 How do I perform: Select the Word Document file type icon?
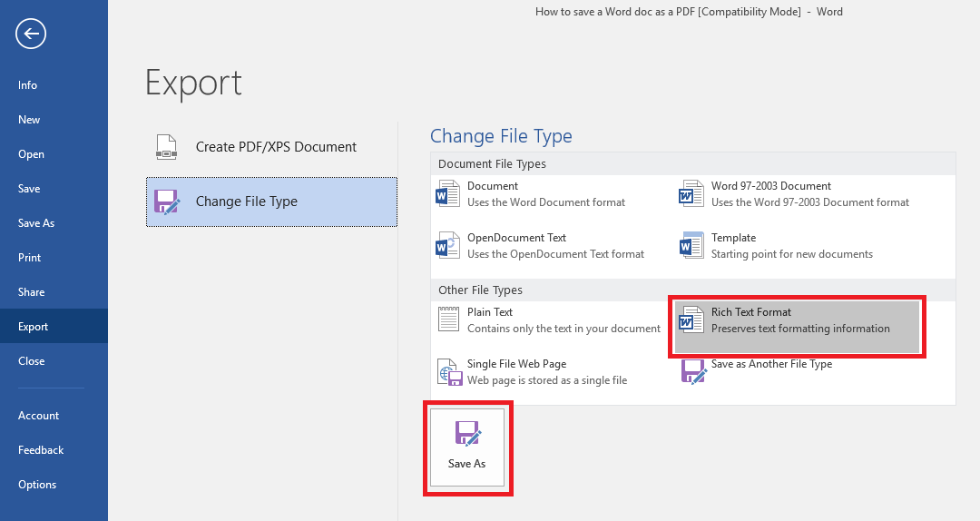449,193
